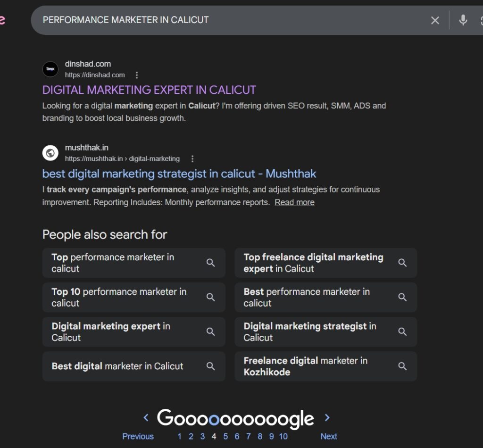Click the 'Read more' link
483x448 pixels.
click(294, 202)
